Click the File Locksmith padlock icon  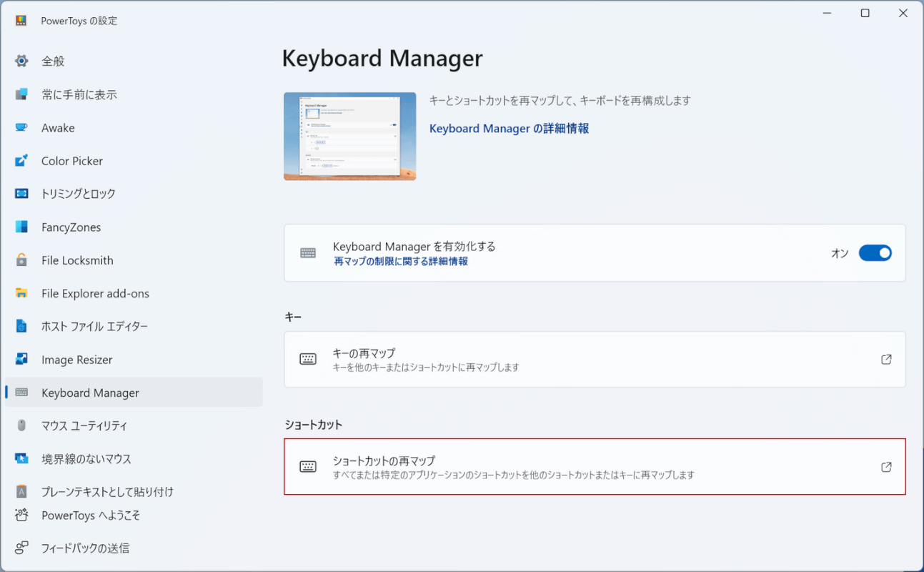pyautogui.click(x=21, y=260)
